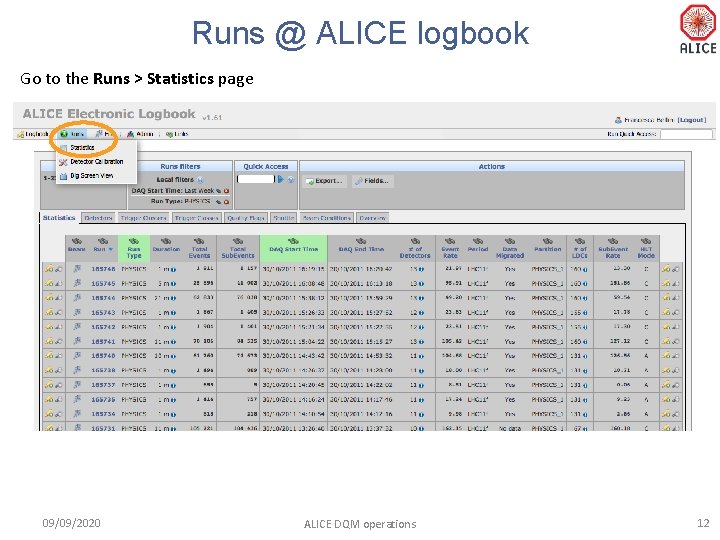Open run 165743 link
The width and height of the screenshot is (720, 540).
103,313
